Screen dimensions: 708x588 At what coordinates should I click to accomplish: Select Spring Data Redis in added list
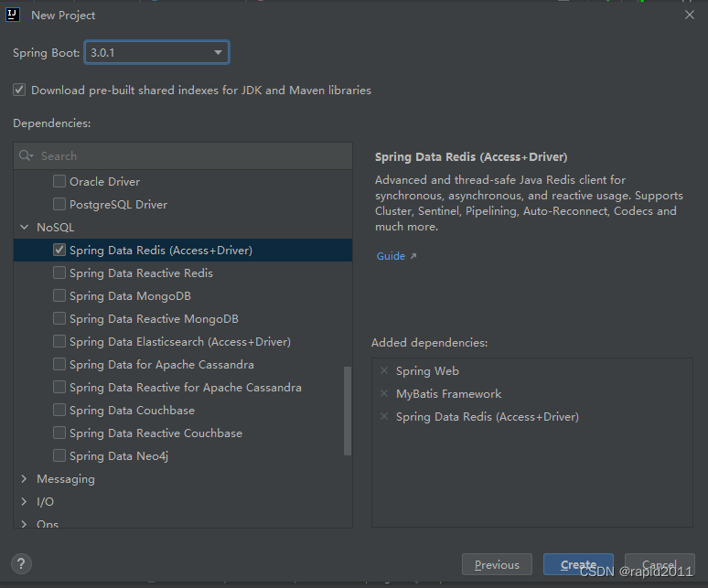point(488,416)
